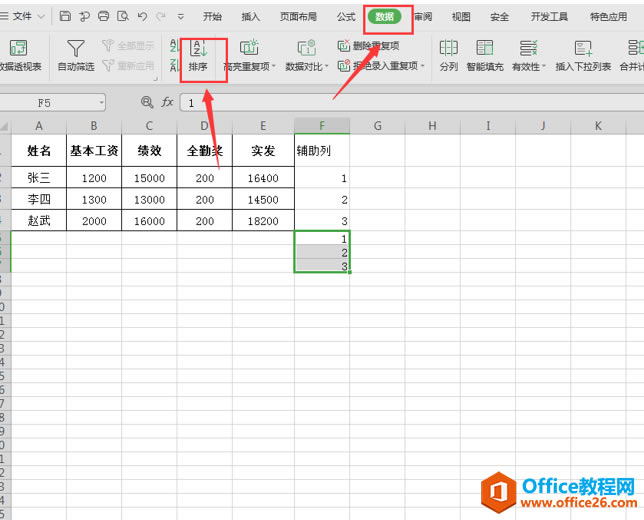
Task: Click Highlight Duplicates (高亮重复项) icon
Action: 248,48
